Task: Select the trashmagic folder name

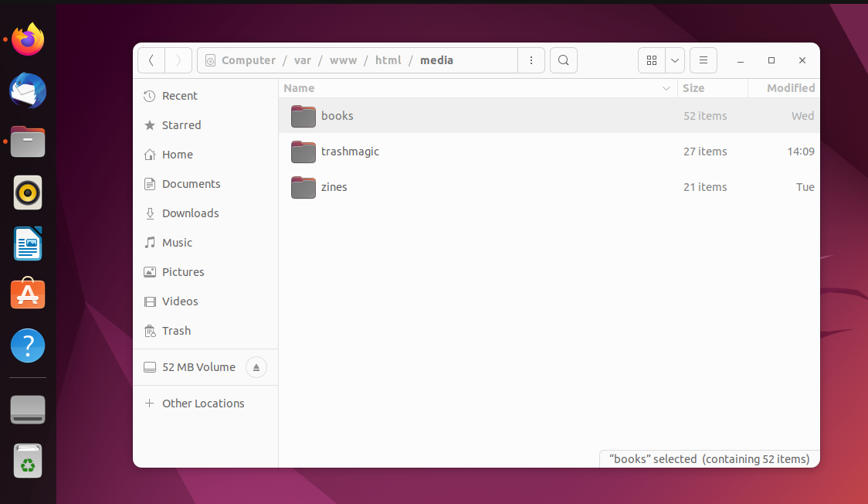Action: 350,152
